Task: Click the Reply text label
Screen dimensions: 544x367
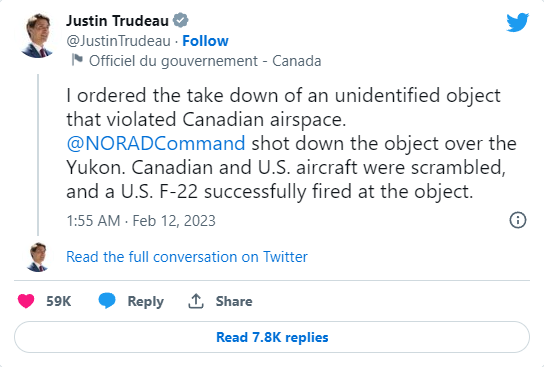Action: click(x=145, y=301)
